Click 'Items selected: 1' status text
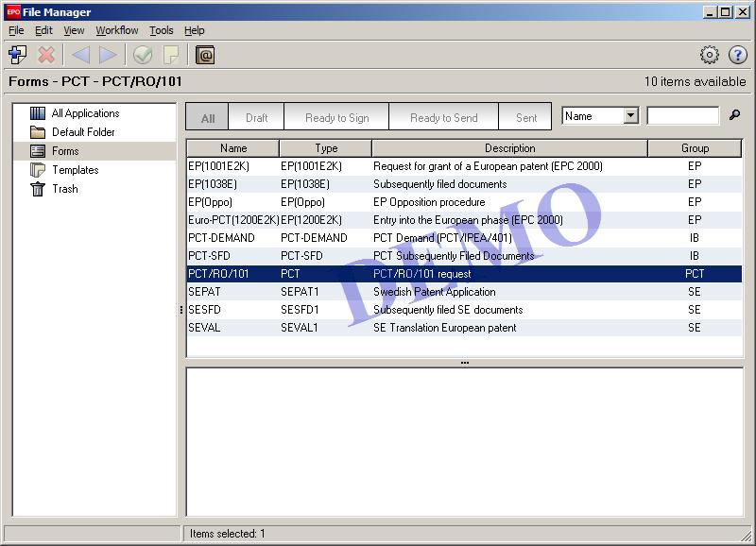 227,534
